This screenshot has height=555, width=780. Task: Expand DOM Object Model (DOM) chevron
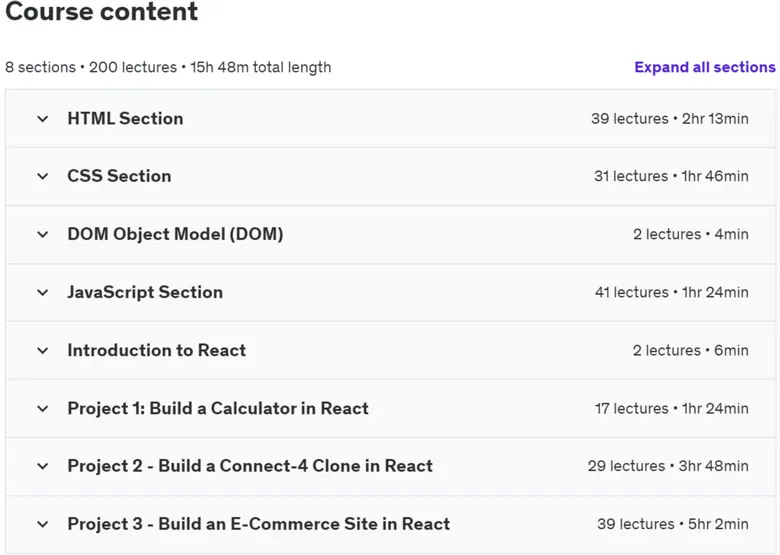(x=43, y=234)
